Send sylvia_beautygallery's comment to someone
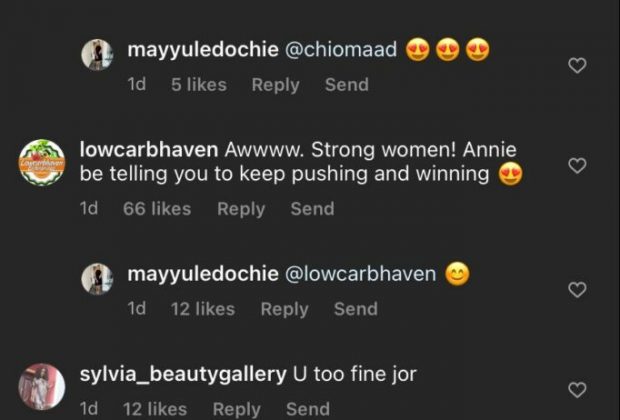620x420 pixels. click(307, 409)
